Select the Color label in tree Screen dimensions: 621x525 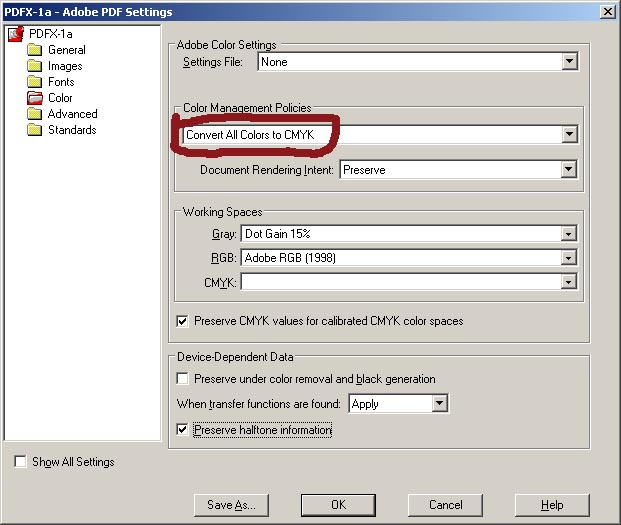click(x=60, y=98)
